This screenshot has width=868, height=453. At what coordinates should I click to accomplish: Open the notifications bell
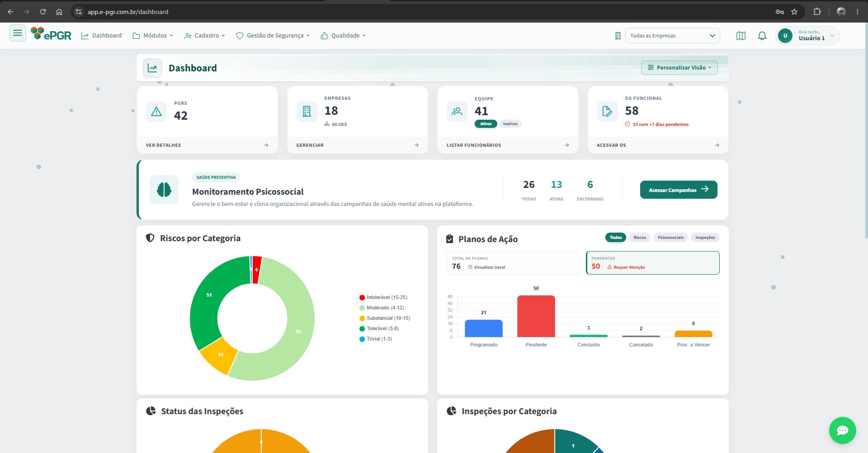pos(762,36)
